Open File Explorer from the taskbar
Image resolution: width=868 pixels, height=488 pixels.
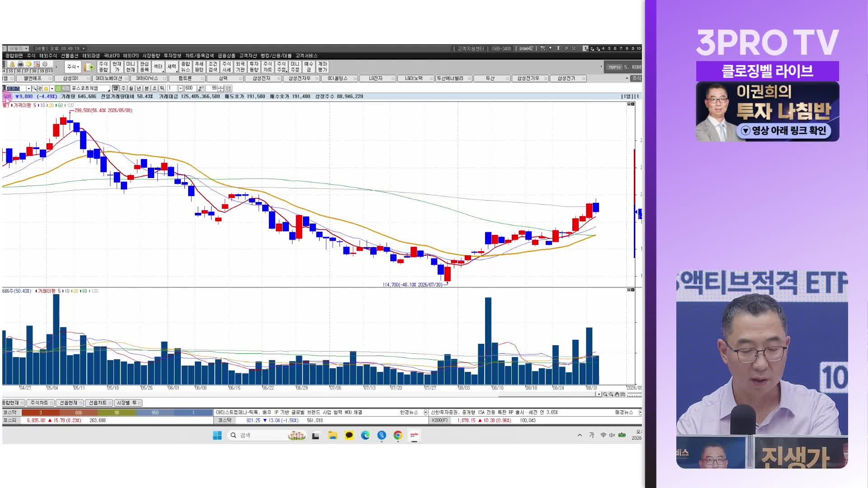[333, 435]
